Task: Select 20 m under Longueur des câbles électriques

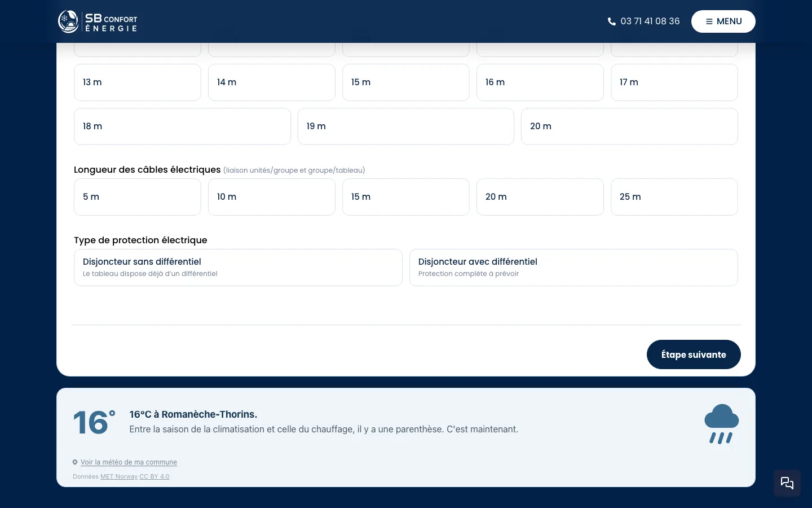Action: (540, 197)
